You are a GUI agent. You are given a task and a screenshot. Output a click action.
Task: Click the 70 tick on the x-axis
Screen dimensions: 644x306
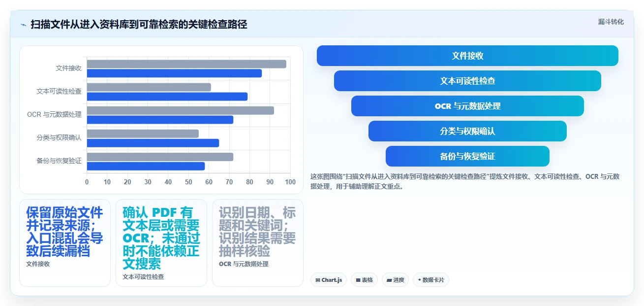(x=229, y=182)
